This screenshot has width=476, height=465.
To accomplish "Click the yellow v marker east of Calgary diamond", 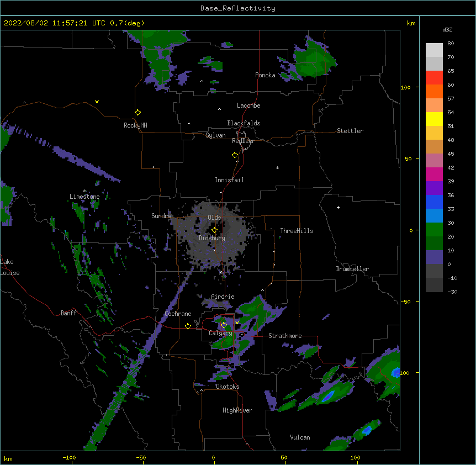I will pyautogui.click(x=237, y=322).
